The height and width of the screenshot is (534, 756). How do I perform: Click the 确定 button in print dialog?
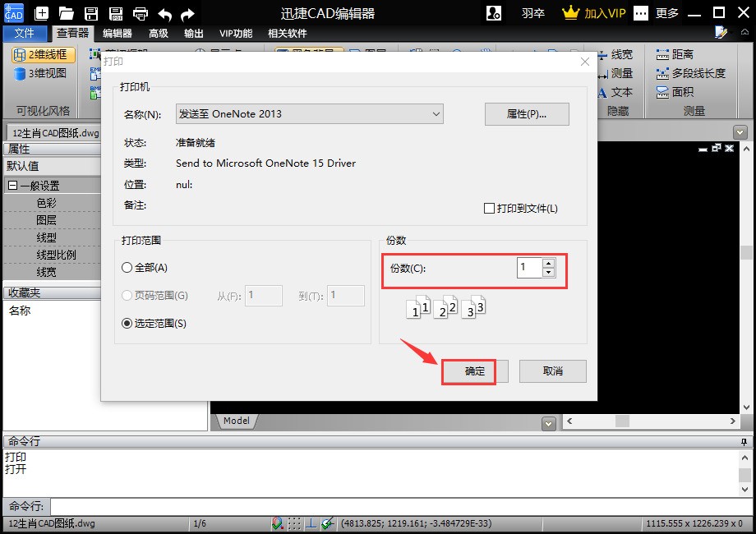pyautogui.click(x=474, y=371)
